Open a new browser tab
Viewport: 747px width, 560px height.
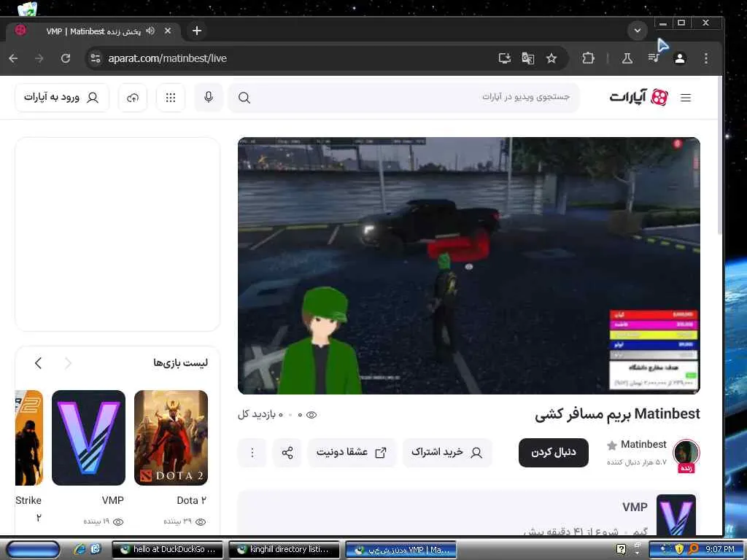pyautogui.click(x=197, y=31)
